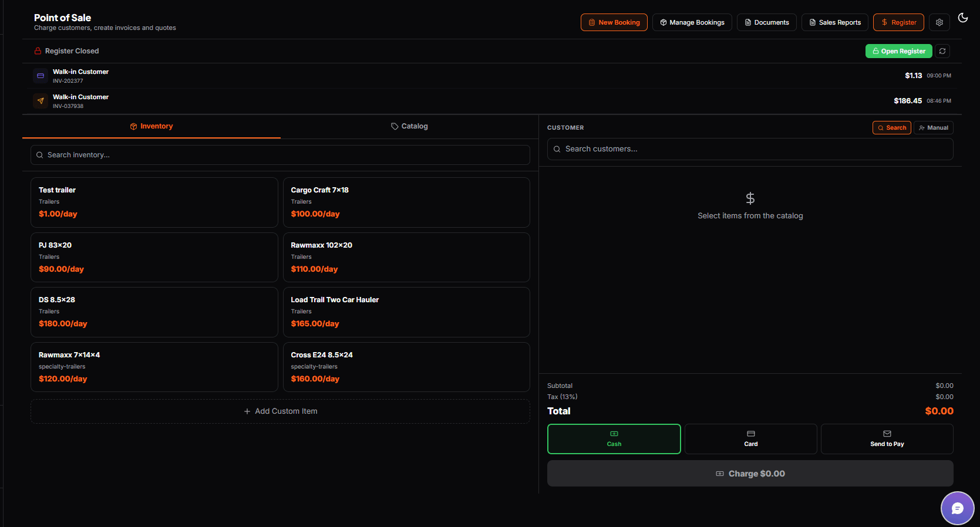980x527 pixels.
Task: Add Cargo Craft 7×18 trailer
Action: (406, 202)
